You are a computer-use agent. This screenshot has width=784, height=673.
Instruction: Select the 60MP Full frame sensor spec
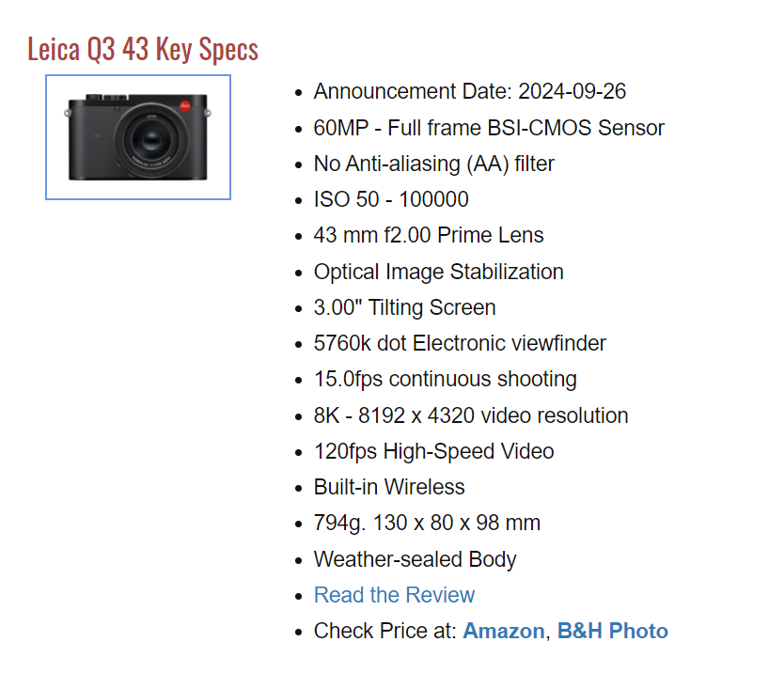pyautogui.click(x=489, y=128)
